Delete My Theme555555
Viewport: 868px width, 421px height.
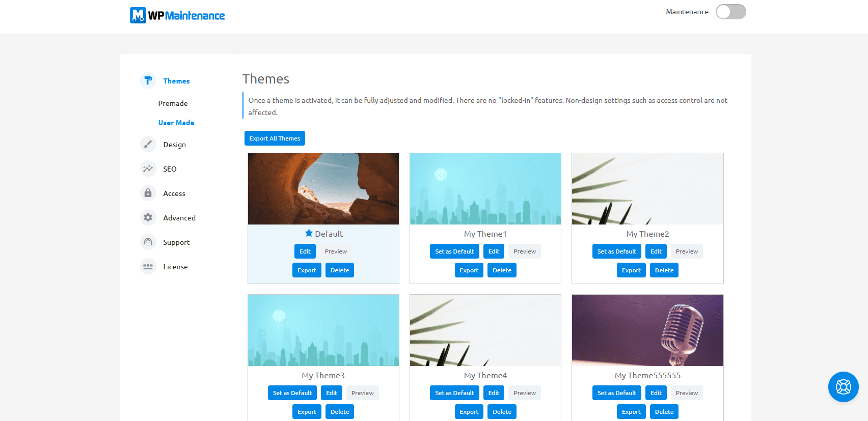664,412
